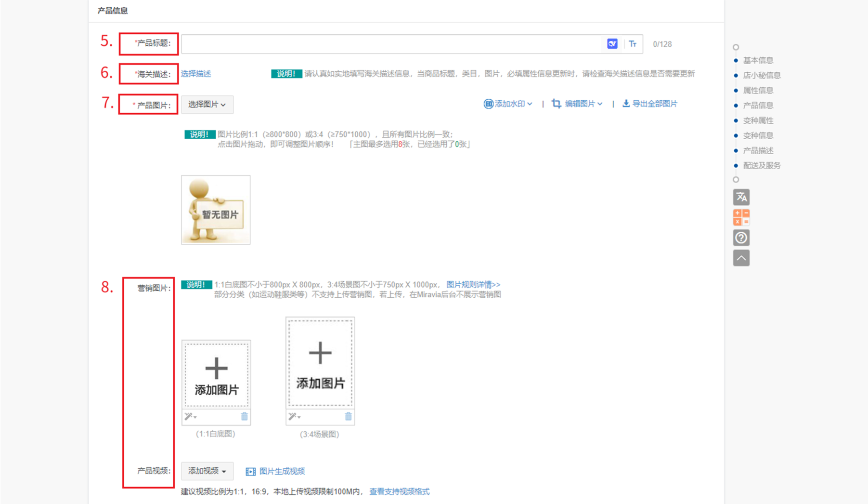This screenshot has height=504, width=868.
Task: Jump to 属性信息 section
Action: pos(758,90)
